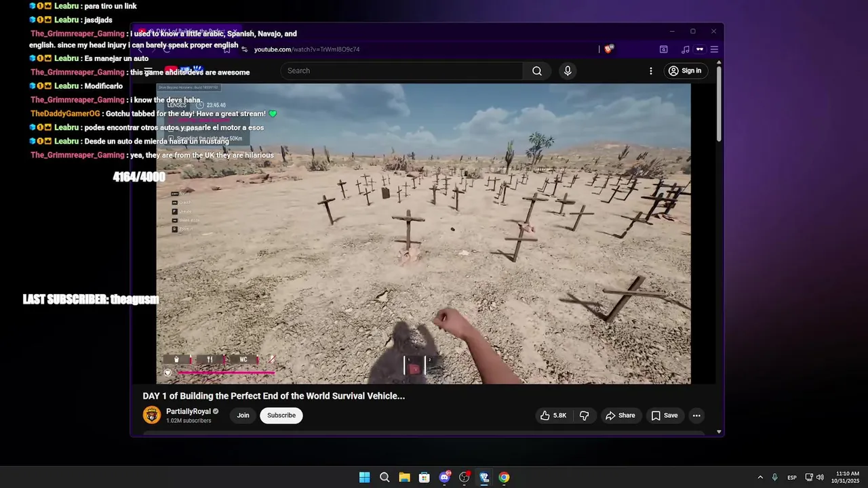Dislike the video with thumbs-down icon

[584, 415]
